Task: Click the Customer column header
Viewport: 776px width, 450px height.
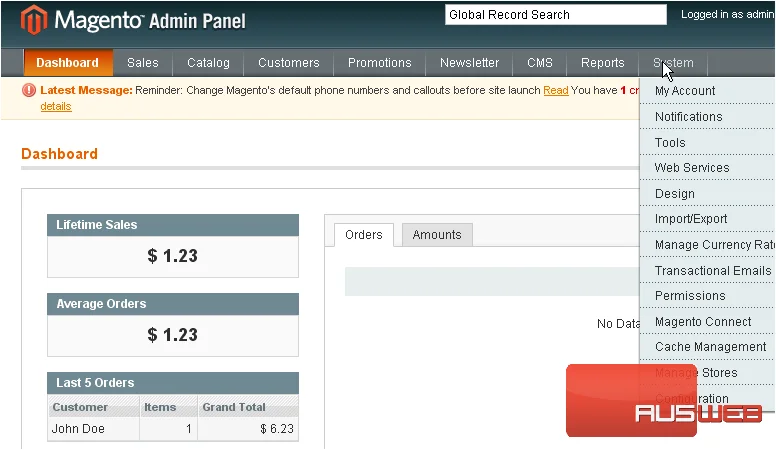Action: (x=94, y=407)
